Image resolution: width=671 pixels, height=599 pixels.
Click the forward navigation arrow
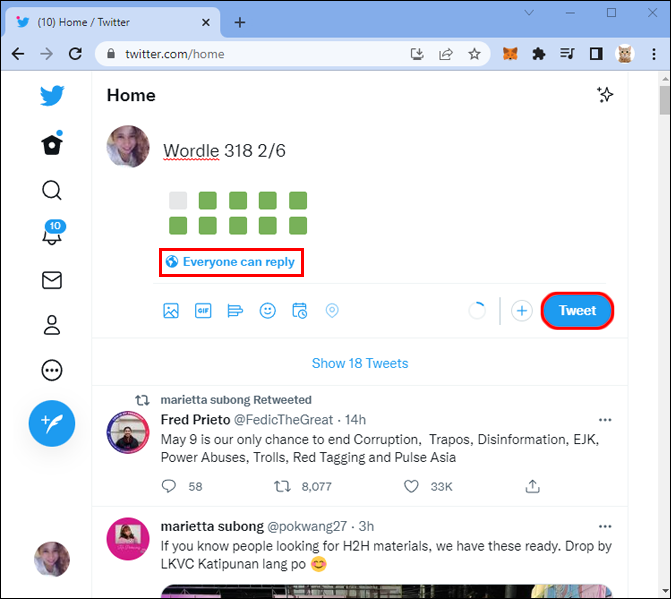pos(47,54)
